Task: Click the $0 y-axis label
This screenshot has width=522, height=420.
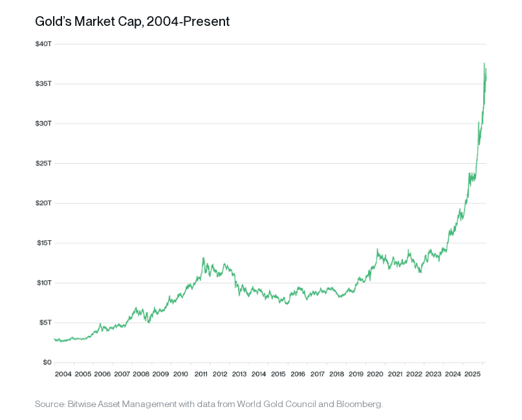Action: point(46,362)
